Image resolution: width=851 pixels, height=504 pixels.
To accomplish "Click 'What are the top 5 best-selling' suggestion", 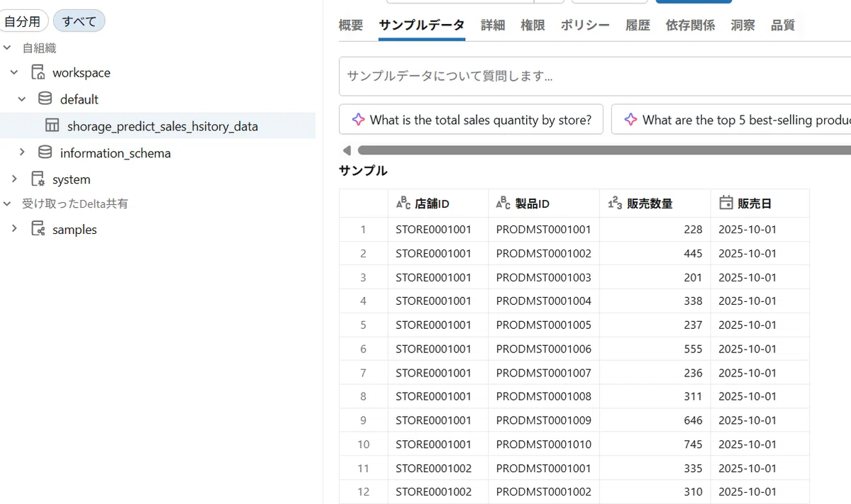I will [x=731, y=120].
